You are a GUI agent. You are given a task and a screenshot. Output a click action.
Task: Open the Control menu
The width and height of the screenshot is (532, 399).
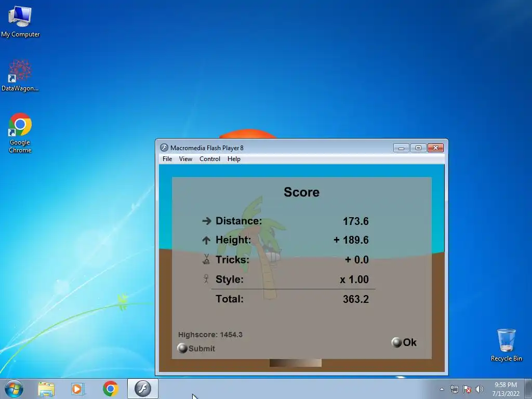(x=210, y=159)
